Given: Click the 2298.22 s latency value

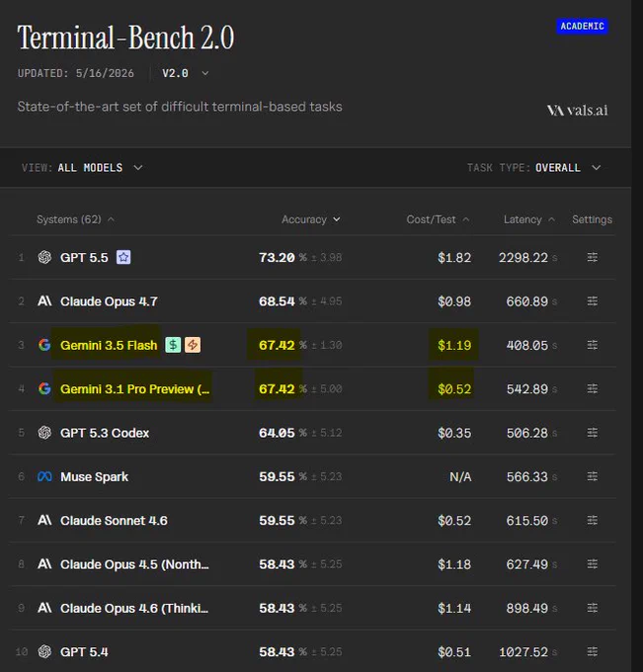Looking at the screenshot, I should pyautogui.click(x=527, y=258).
